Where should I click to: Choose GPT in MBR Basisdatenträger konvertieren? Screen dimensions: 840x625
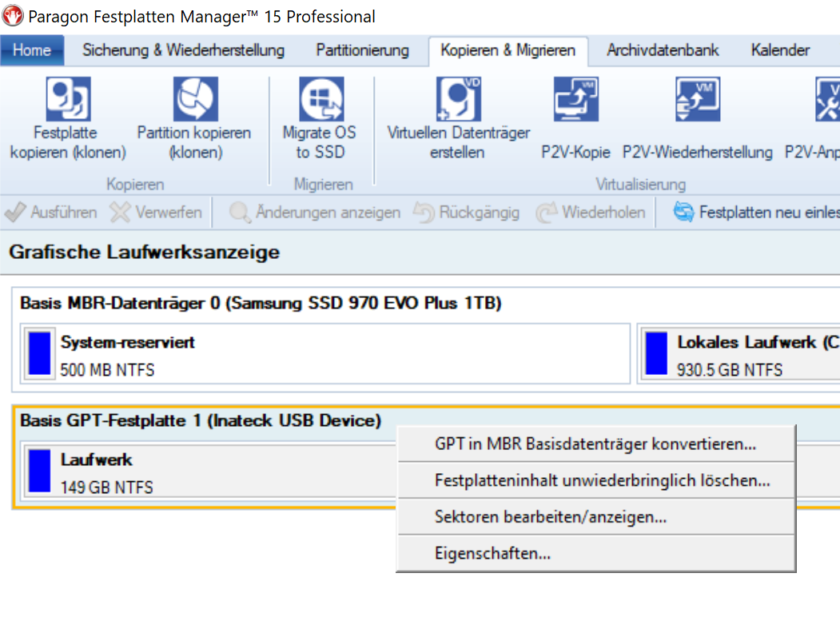(x=595, y=444)
